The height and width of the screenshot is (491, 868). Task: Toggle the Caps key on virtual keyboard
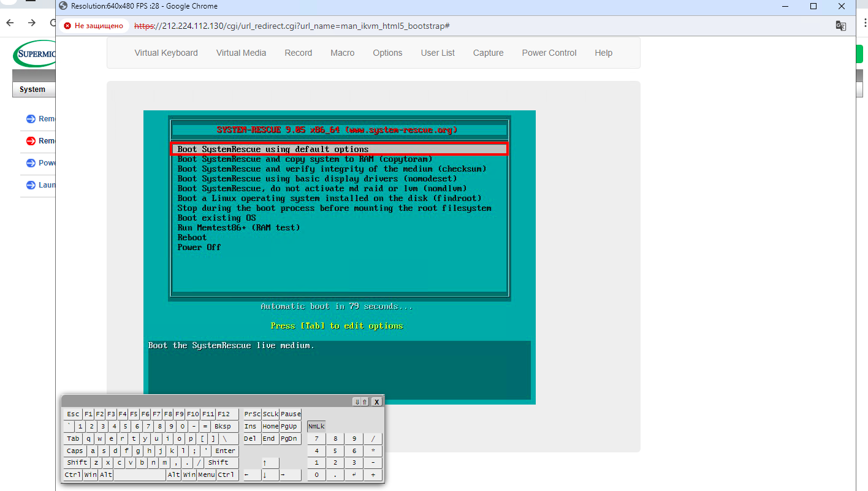75,451
